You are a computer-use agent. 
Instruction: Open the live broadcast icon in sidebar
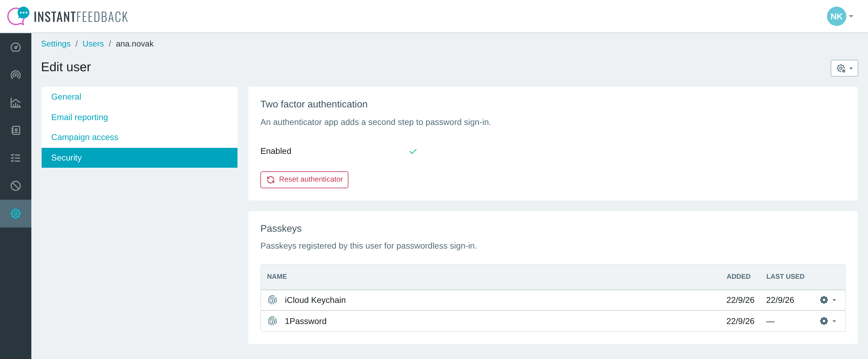15,75
